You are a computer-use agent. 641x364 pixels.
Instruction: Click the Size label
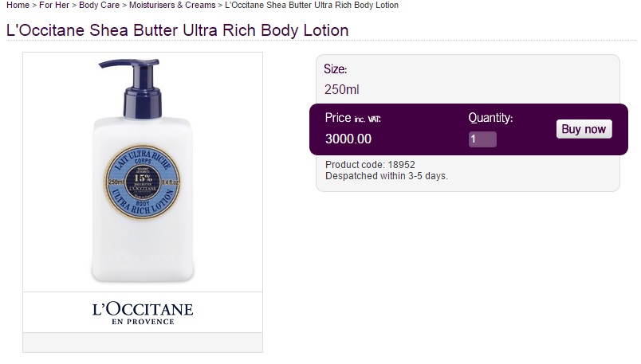point(336,69)
